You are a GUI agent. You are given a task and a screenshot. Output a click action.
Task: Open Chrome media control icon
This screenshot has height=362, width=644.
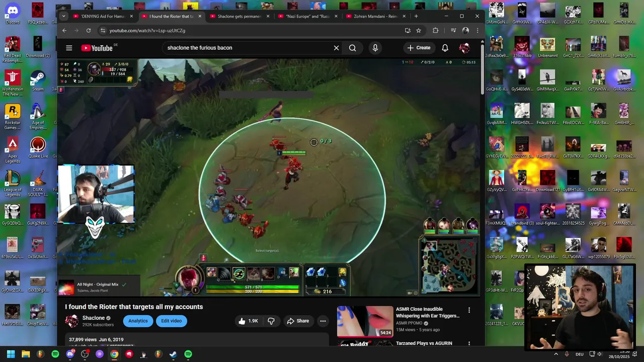[x=453, y=30]
